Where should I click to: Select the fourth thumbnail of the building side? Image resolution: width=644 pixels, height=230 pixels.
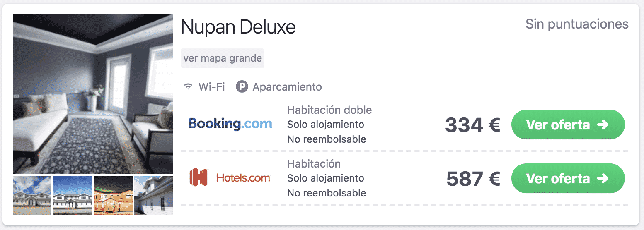pyautogui.click(x=154, y=195)
